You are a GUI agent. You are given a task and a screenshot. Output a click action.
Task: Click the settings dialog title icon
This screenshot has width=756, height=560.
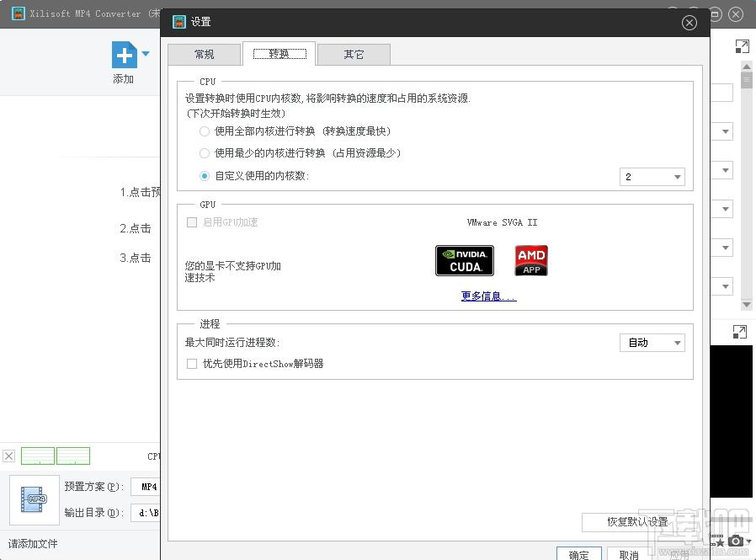click(x=179, y=22)
